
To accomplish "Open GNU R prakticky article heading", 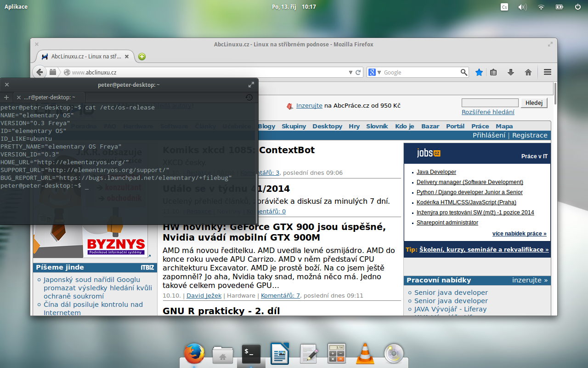I will coord(221,310).
